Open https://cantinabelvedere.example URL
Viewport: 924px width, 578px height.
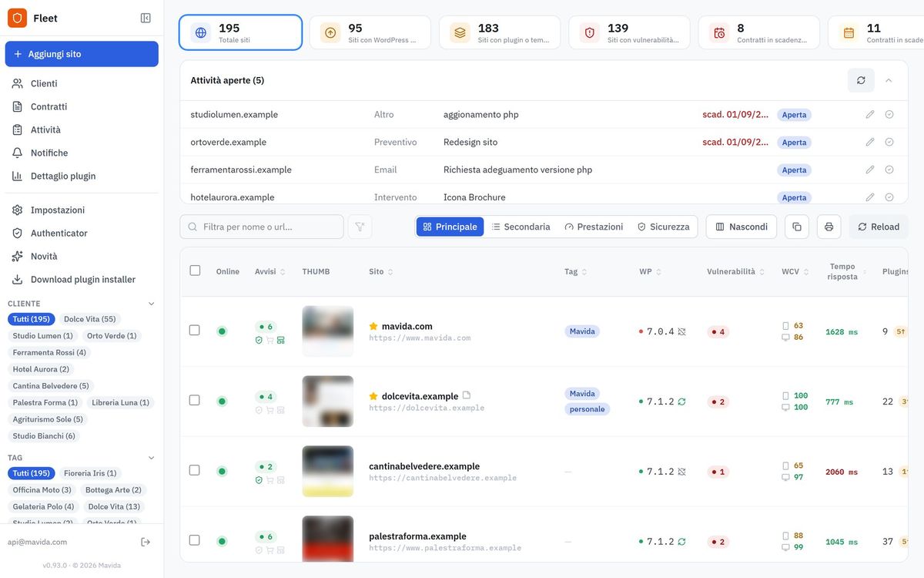[x=443, y=478]
